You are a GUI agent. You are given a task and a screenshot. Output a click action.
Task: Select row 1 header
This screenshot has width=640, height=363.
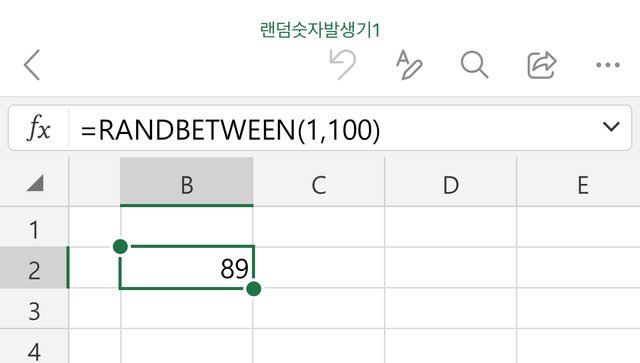pyautogui.click(x=34, y=227)
